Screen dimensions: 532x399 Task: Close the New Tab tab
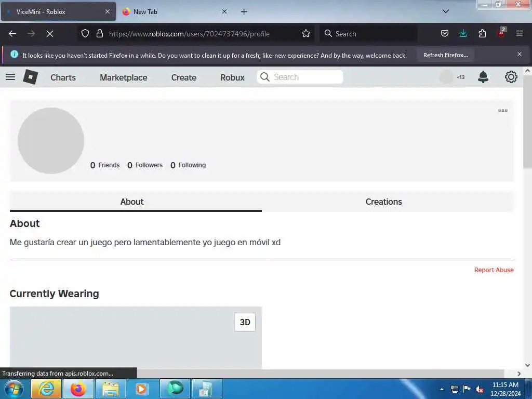[224, 11]
